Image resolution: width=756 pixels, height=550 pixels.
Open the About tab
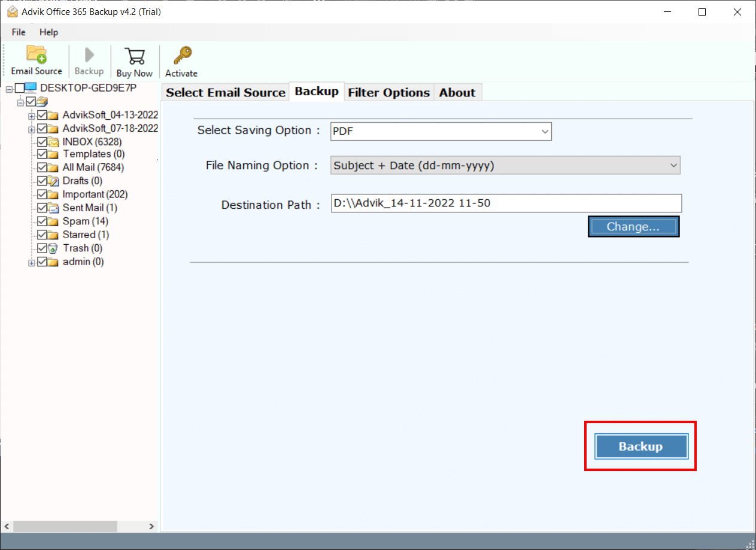tap(457, 92)
